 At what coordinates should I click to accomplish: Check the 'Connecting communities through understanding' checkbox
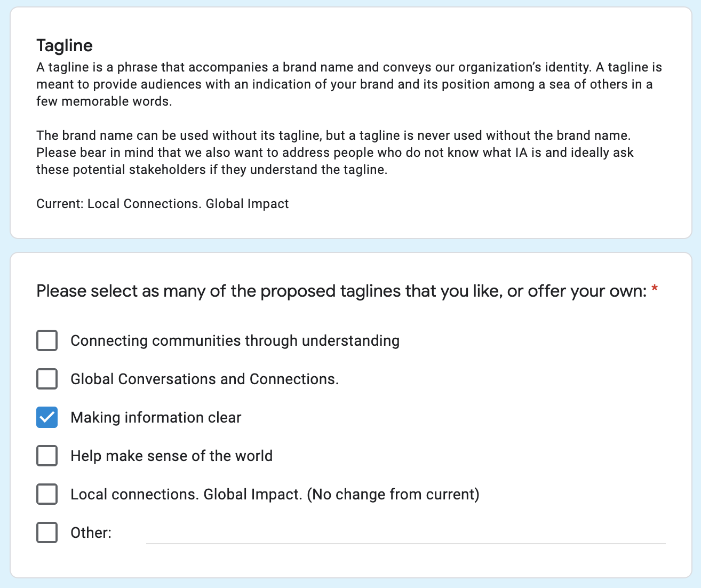tap(47, 340)
